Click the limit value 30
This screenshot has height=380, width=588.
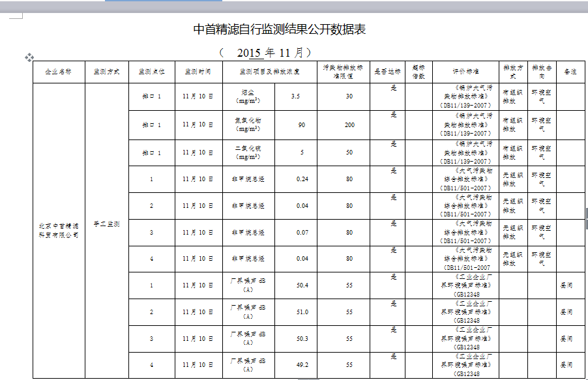349,96
